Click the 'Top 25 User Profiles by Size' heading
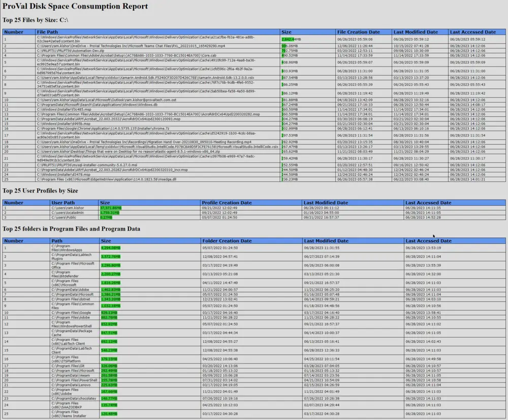Image resolution: width=508 pixels, height=420 pixels. pyautogui.click(x=40, y=191)
